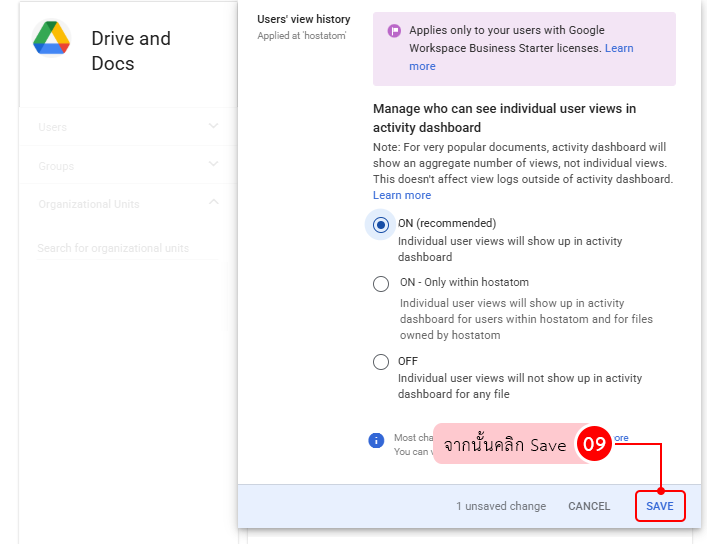Click the blue info circle icon
This screenshot has height=544, width=720.
point(376,441)
